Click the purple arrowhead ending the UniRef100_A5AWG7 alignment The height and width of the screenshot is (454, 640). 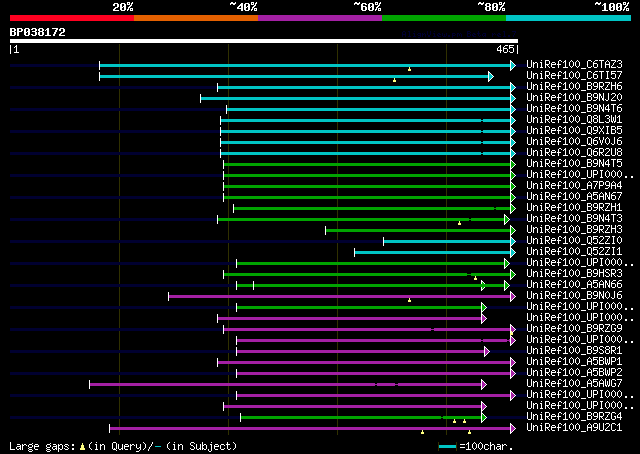click(484, 385)
